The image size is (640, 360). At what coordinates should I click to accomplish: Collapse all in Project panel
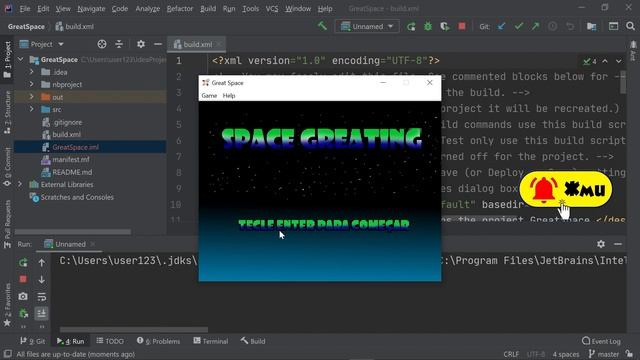coord(119,44)
